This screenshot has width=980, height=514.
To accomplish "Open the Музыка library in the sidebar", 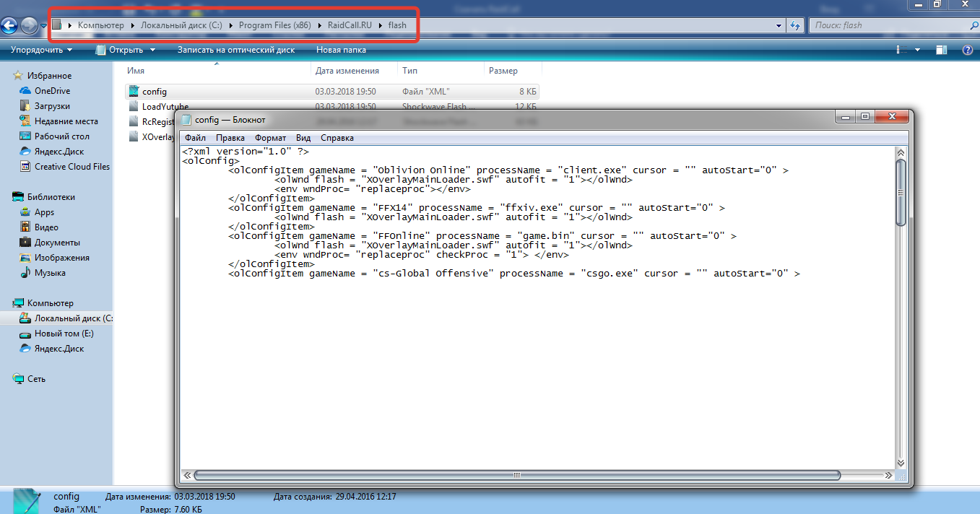I will 50,273.
